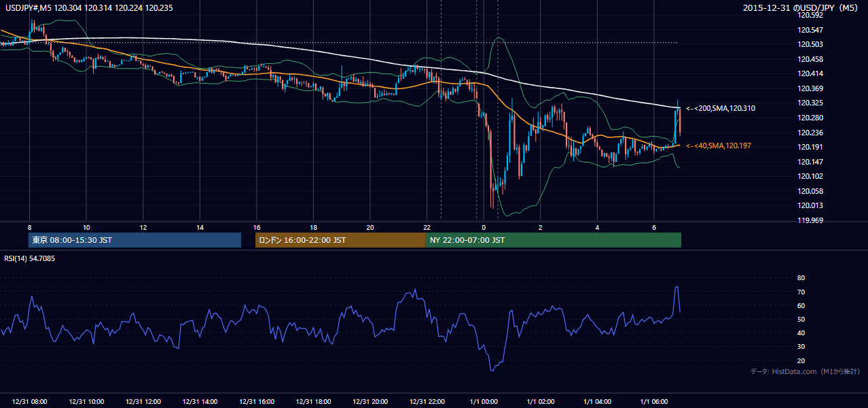This screenshot has width=868, height=408.
Task: Click the 12/31 18:00 time axis label
Action: [313, 402]
